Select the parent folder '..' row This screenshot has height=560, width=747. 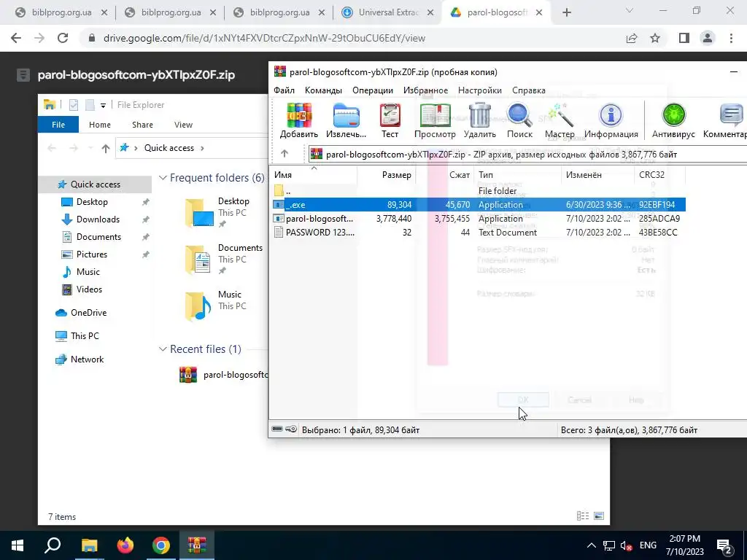(479, 191)
